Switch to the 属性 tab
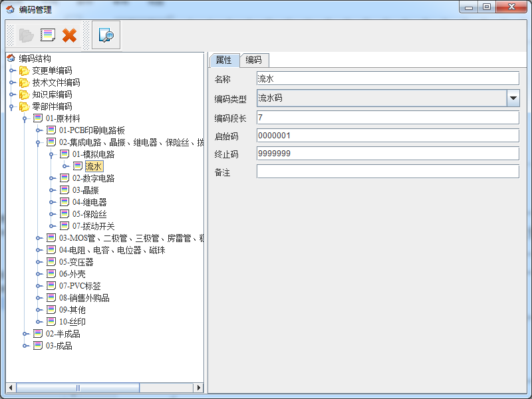 [x=224, y=61]
